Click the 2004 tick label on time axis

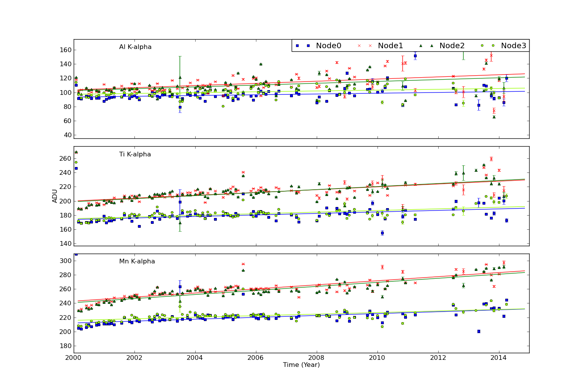(x=195, y=358)
